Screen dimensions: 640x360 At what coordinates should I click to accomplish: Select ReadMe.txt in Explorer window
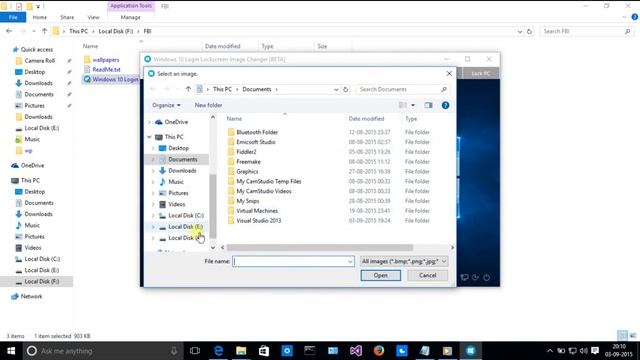pos(106,69)
